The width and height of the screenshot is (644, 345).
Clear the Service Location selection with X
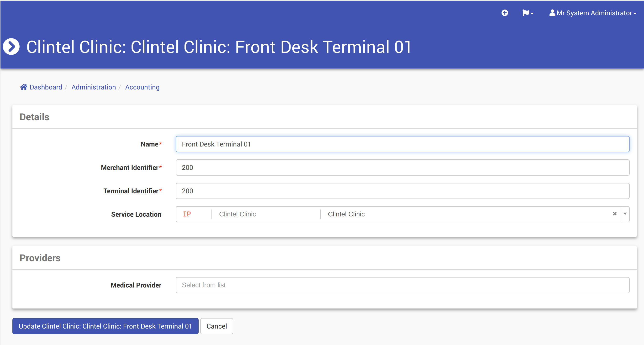point(614,214)
